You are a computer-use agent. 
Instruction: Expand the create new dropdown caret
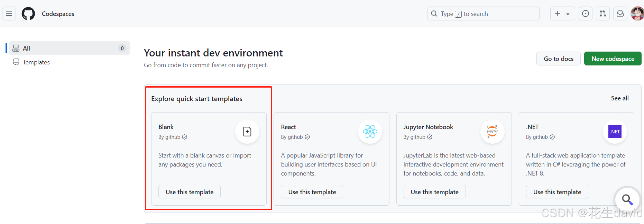[568, 14]
